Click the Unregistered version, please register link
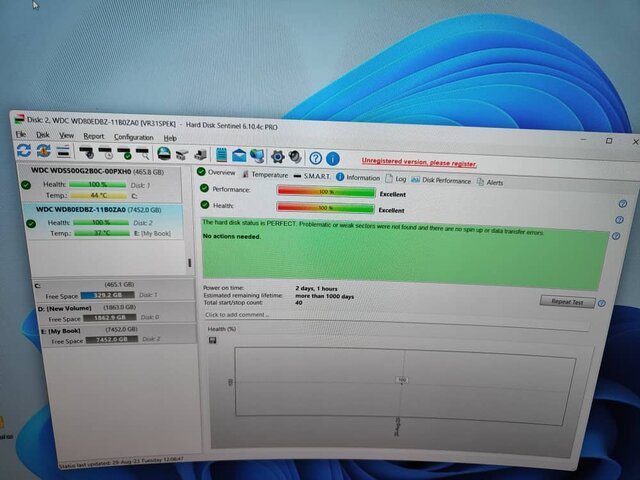Screen dimensions: 640x480 (419, 162)
